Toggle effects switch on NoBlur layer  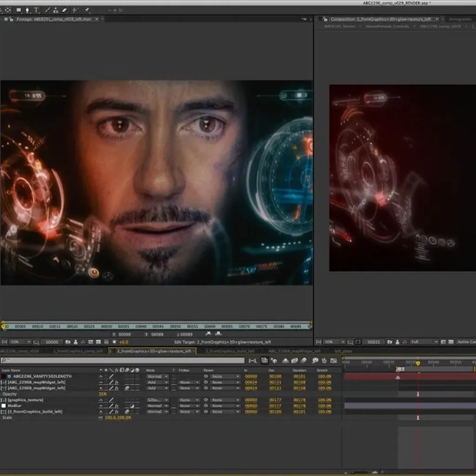(117, 406)
